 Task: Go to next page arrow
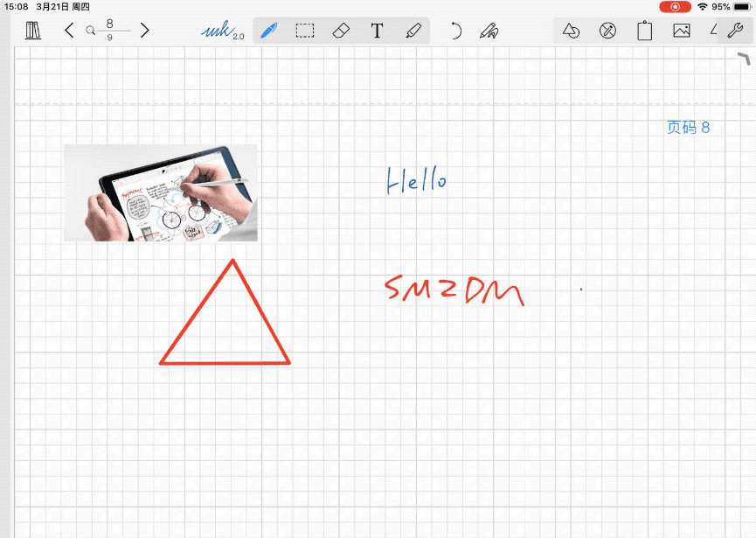[x=144, y=31]
